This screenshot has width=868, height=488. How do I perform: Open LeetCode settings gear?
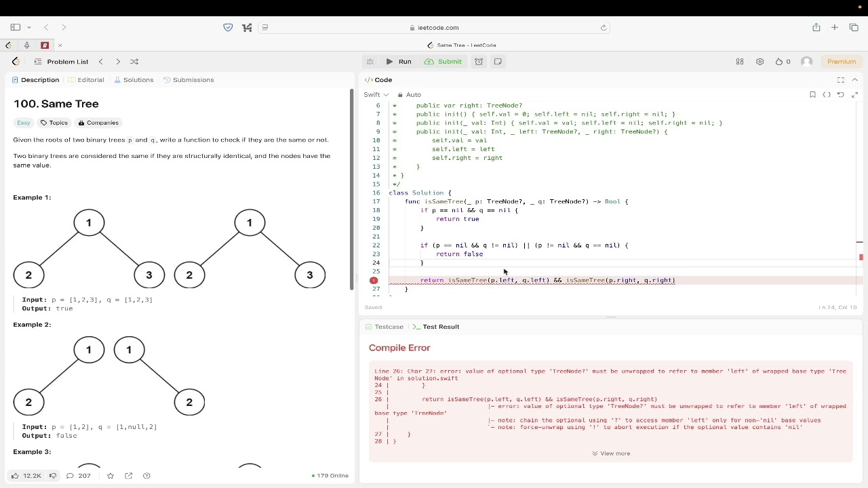(760, 62)
